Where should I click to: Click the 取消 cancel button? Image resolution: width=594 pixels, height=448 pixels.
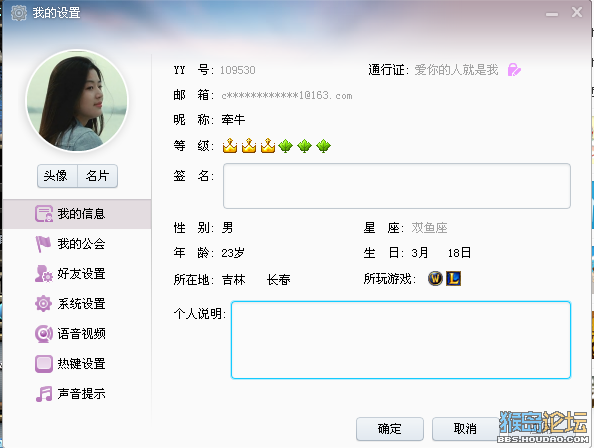(465, 429)
